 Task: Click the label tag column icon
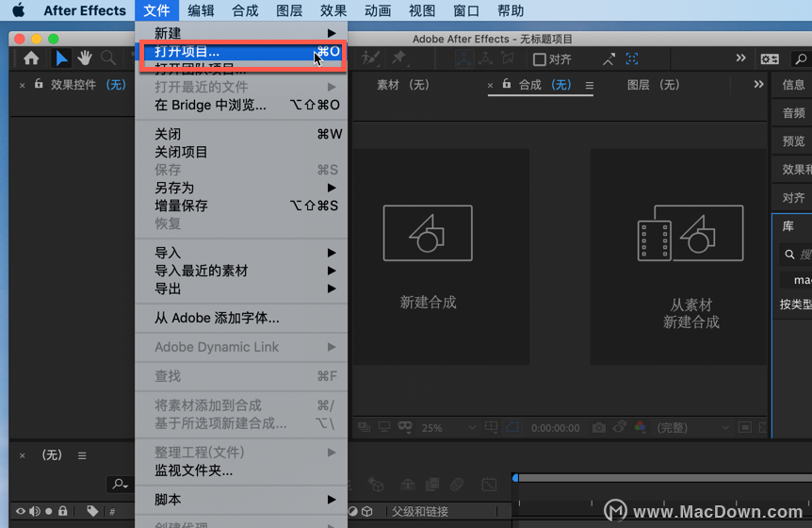pos(92,511)
